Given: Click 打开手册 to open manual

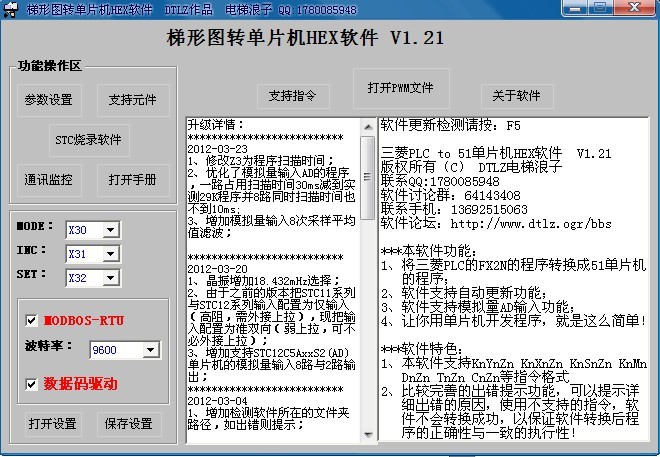Looking at the screenshot, I should [x=132, y=180].
